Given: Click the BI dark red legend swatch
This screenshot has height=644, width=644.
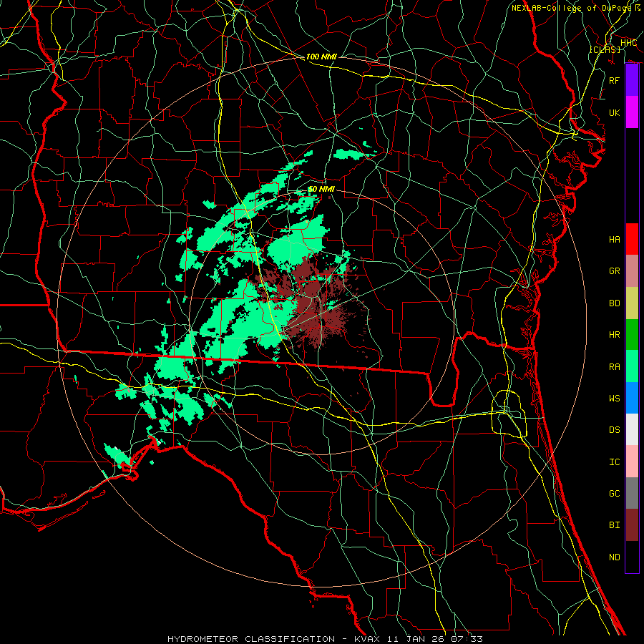Looking at the screenshot, I should 632,525.
